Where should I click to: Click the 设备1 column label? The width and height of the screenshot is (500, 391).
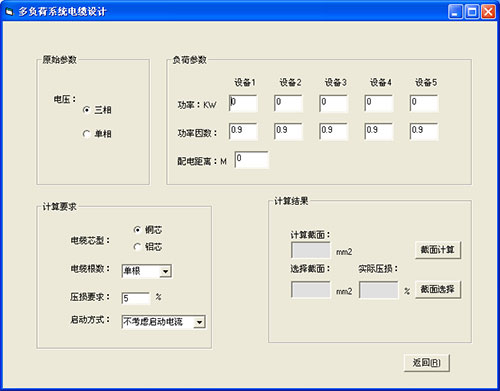pos(245,82)
